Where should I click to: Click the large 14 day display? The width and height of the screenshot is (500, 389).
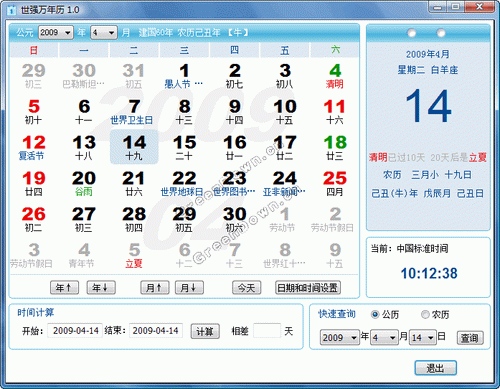(x=428, y=106)
